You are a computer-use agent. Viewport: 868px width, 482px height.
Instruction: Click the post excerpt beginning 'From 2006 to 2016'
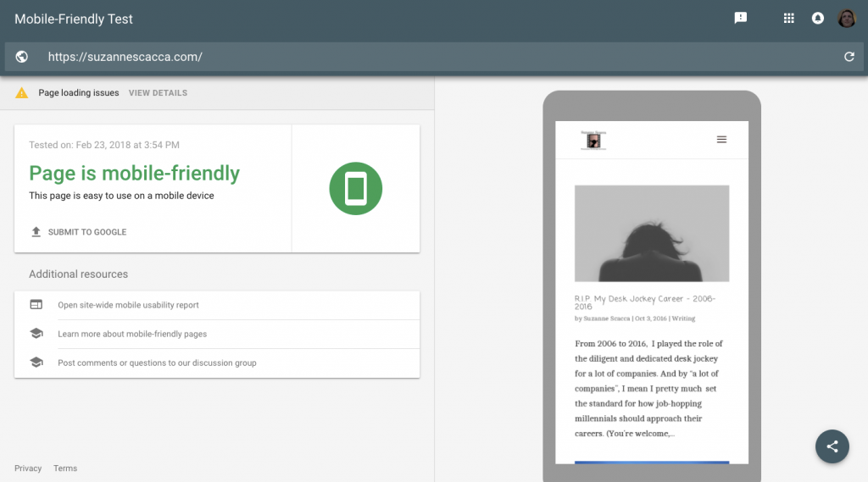point(648,389)
